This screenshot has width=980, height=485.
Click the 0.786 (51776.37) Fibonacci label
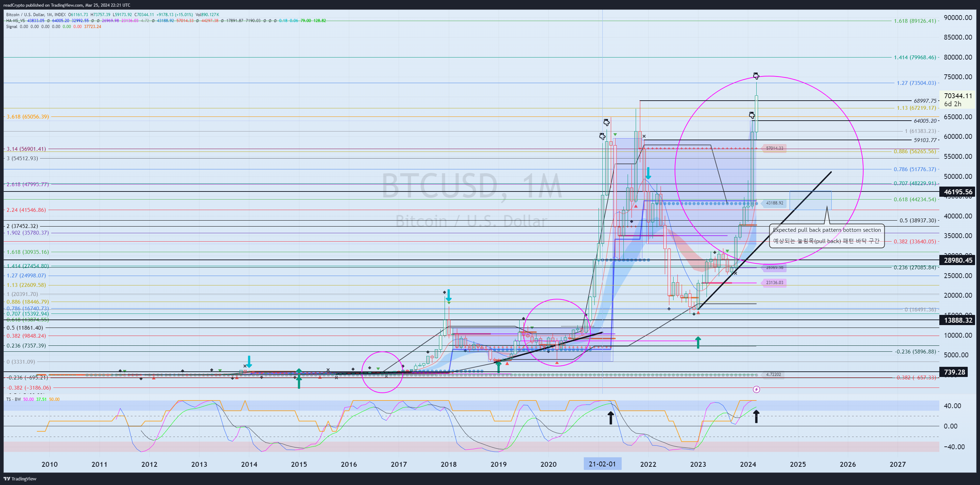(915, 169)
